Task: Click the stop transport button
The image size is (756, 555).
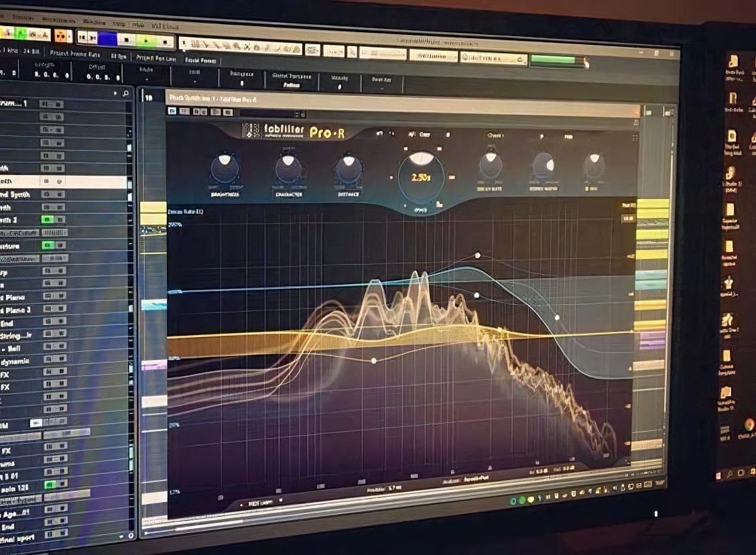Action: pos(126,40)
